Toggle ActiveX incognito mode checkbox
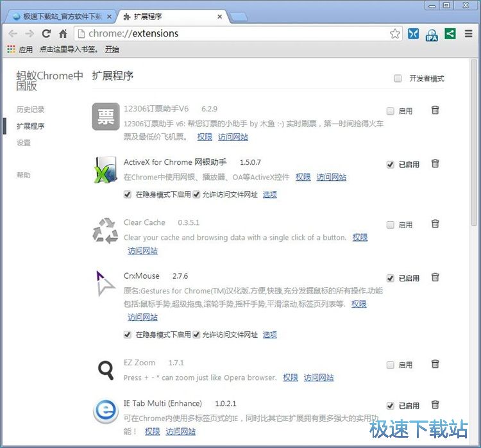481x448 pixels. (128, 195)
